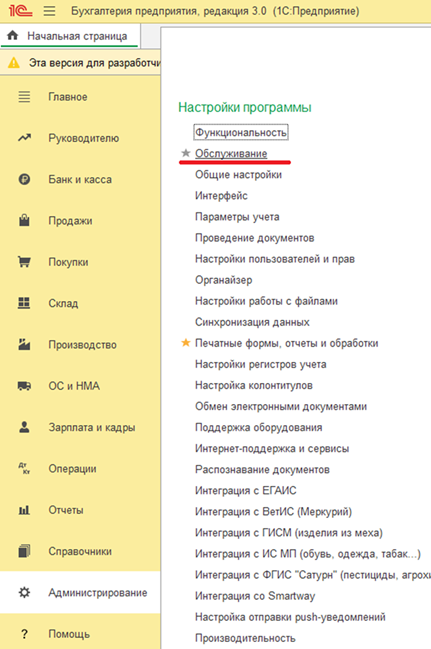Screen dimensions: 431x649
Task: Open the Помощь section
Action: pyautogui.click(x=80, y=632)
